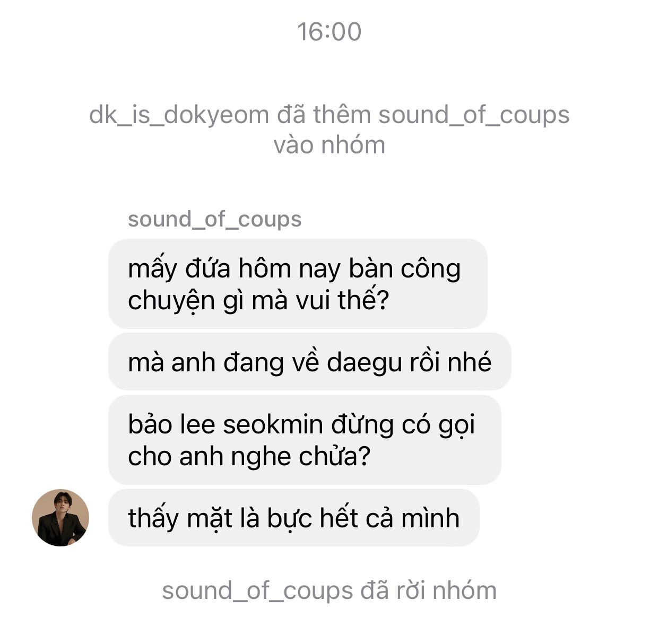
Task: Click the "vào nhóm" line of the notice
Action: (x=329, y=145)
